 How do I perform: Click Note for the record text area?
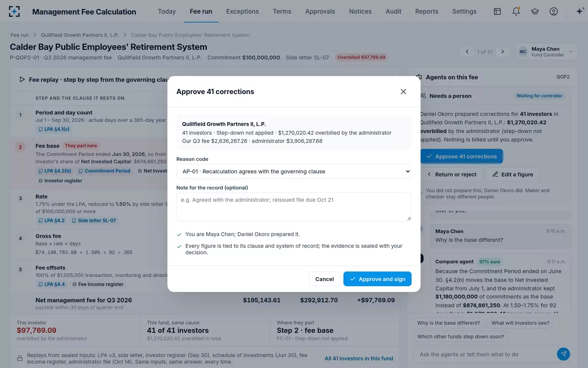coord(294,207)
